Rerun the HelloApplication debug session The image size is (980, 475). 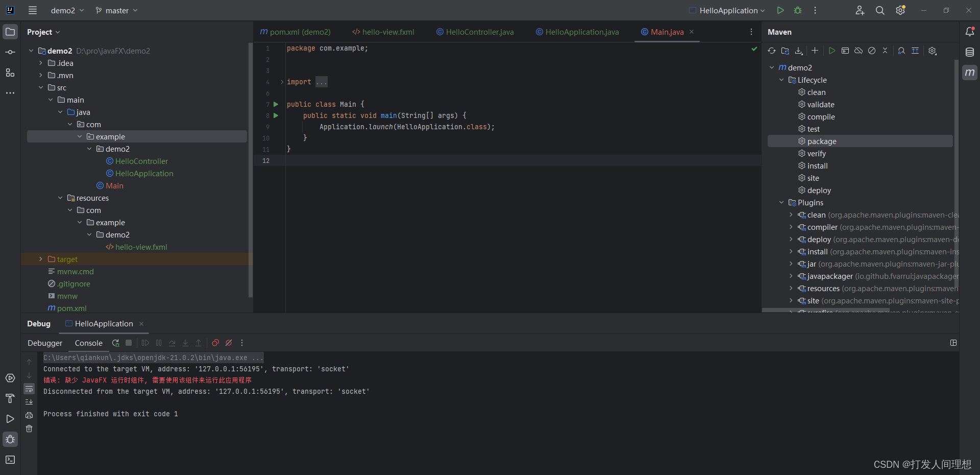[115, 343]
